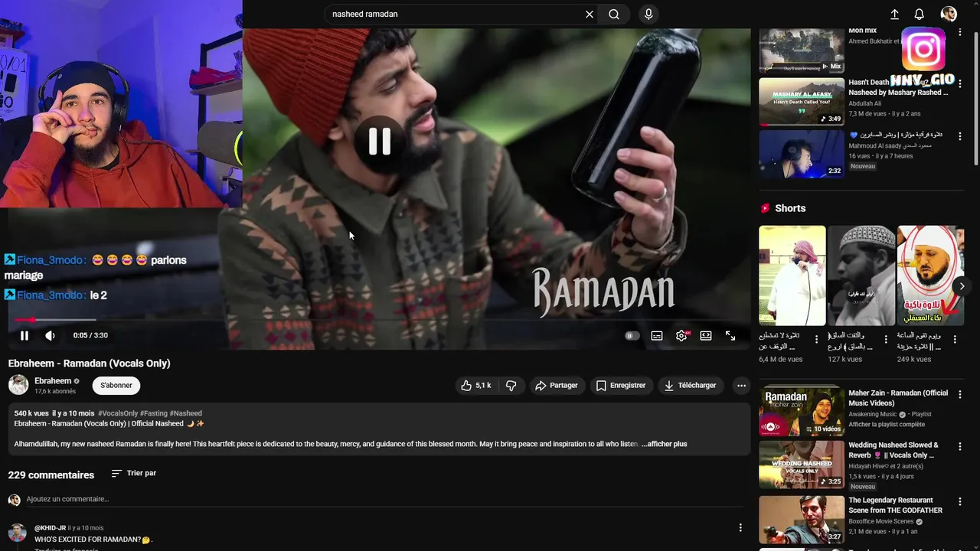Screen dimensions: 980x551
Task: Like the video (5,1 k)
Action: (x=475, y=386)
